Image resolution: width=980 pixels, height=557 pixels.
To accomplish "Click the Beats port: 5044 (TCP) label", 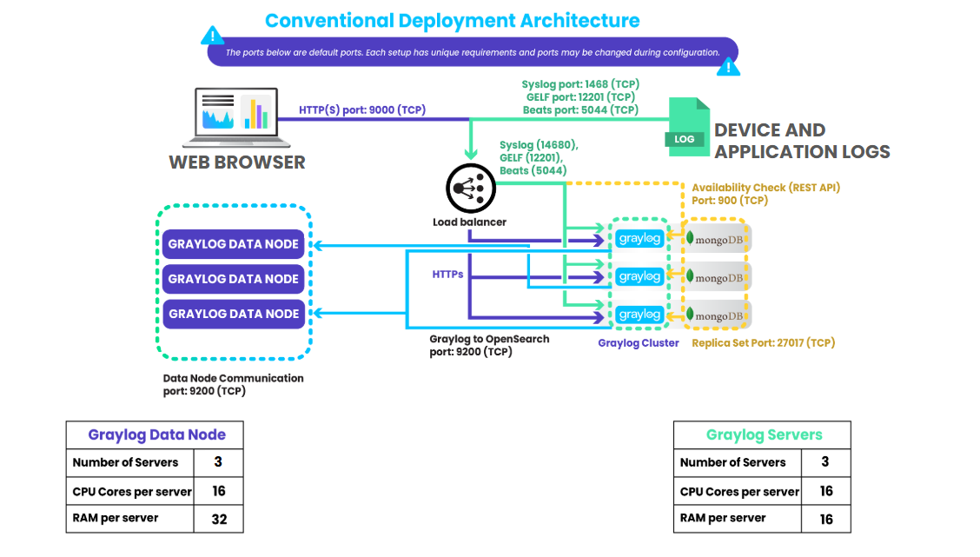I will 580,110.
